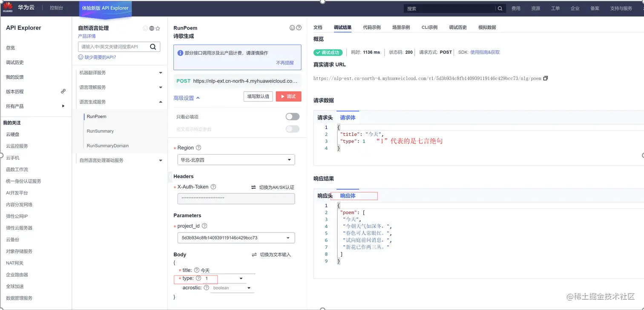Collapse 高级设置 advanced settings
The height and width of the screenshot is (310, 644).
[x=187, y=98]
